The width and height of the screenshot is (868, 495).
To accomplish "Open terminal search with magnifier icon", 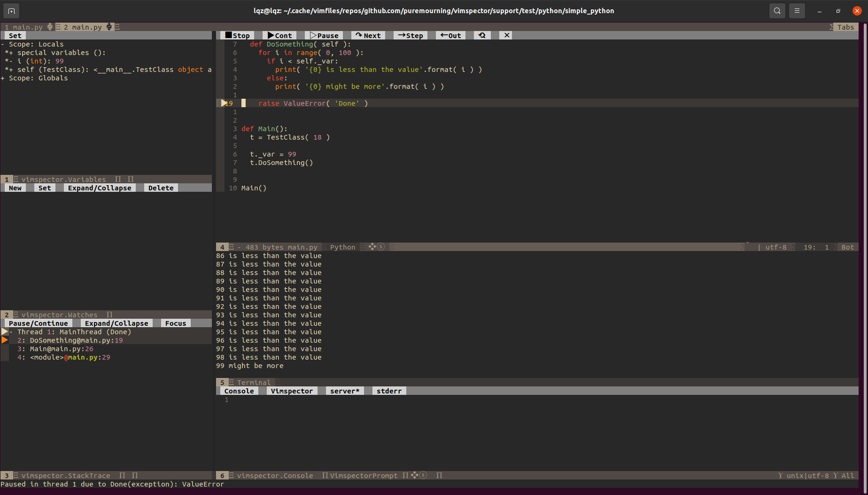I will click(777, 10).
